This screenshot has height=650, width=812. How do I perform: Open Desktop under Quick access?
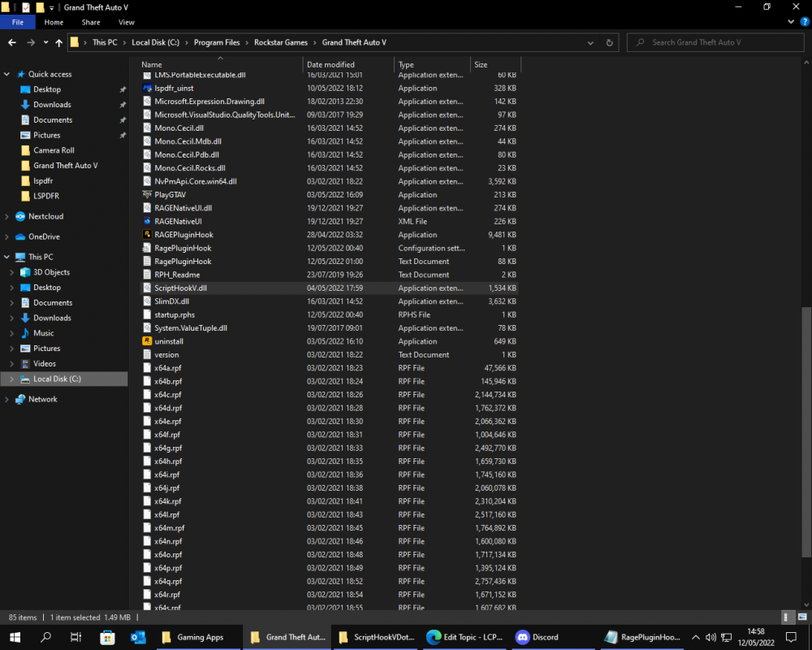tap(46, 89)
